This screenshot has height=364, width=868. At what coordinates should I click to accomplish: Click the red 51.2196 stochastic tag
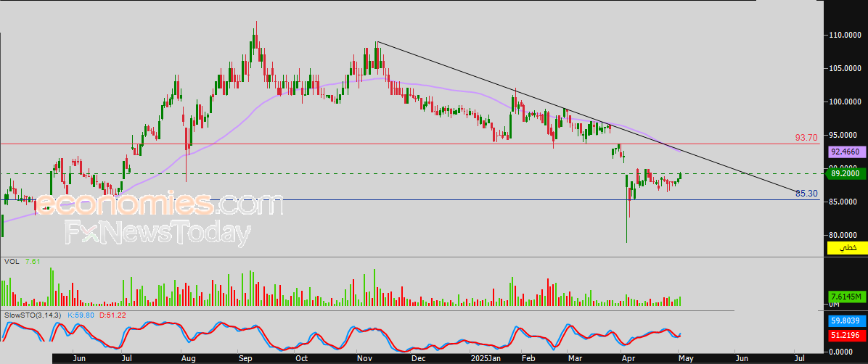pyautogui.click(x=846, y=335)
